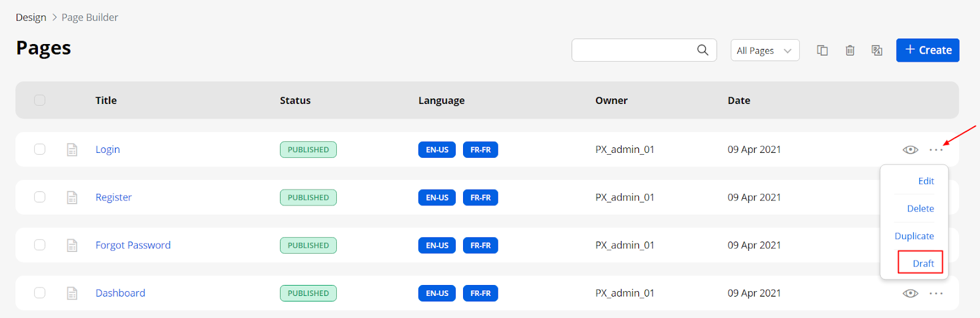
Task: Choose Draft from the context menu
Action: click(x=922, y=264)
